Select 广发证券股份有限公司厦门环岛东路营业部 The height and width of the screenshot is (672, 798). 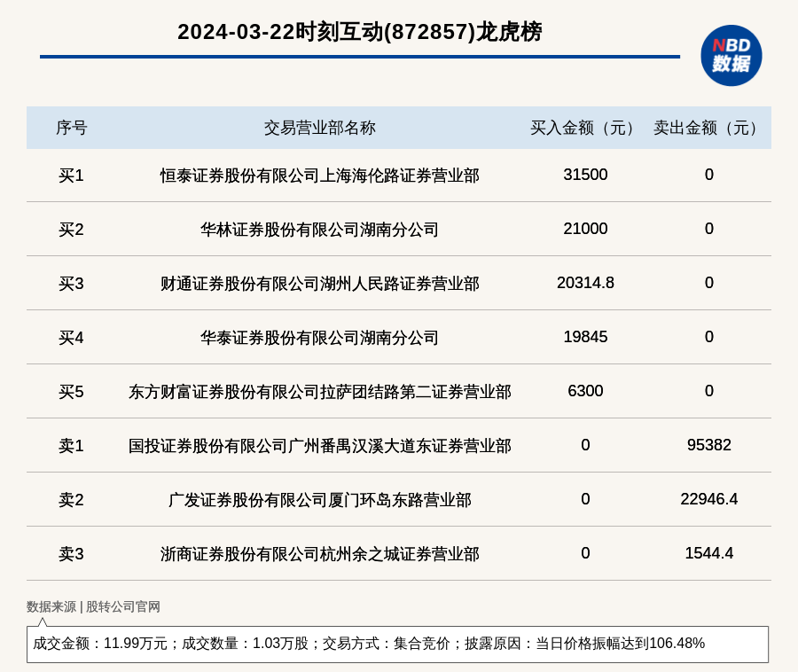(x=319, y=500)
